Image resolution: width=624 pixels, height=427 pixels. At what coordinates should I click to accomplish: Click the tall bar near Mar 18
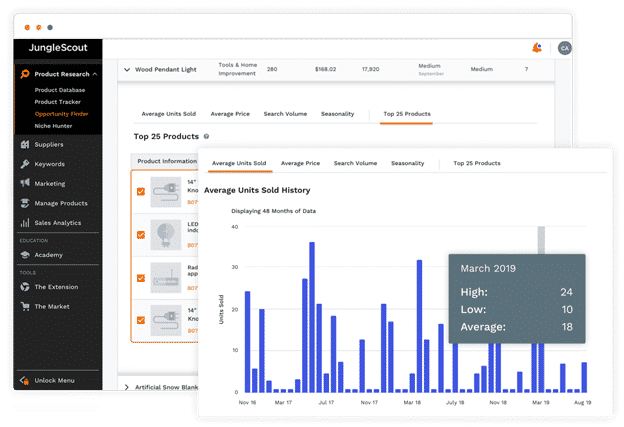419,326
